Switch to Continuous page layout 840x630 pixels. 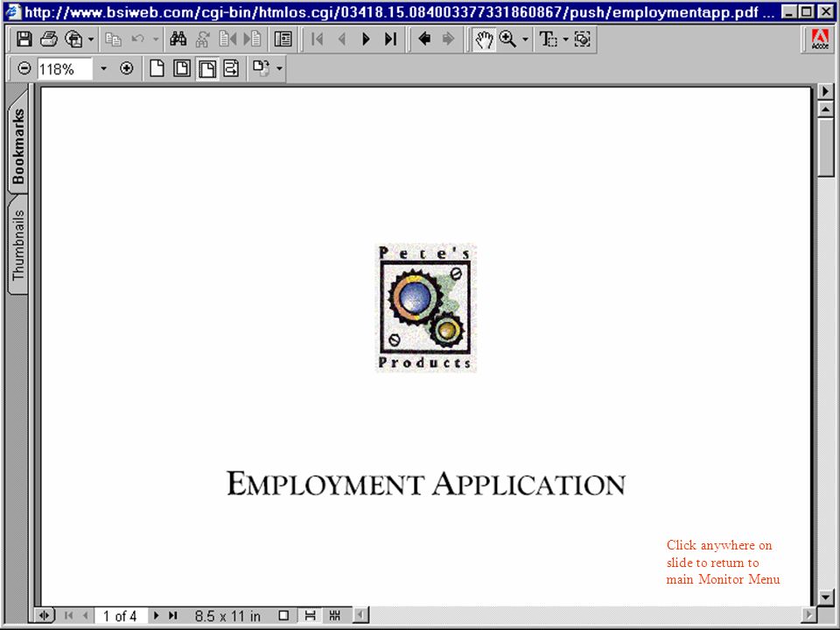tap(310, 615)
